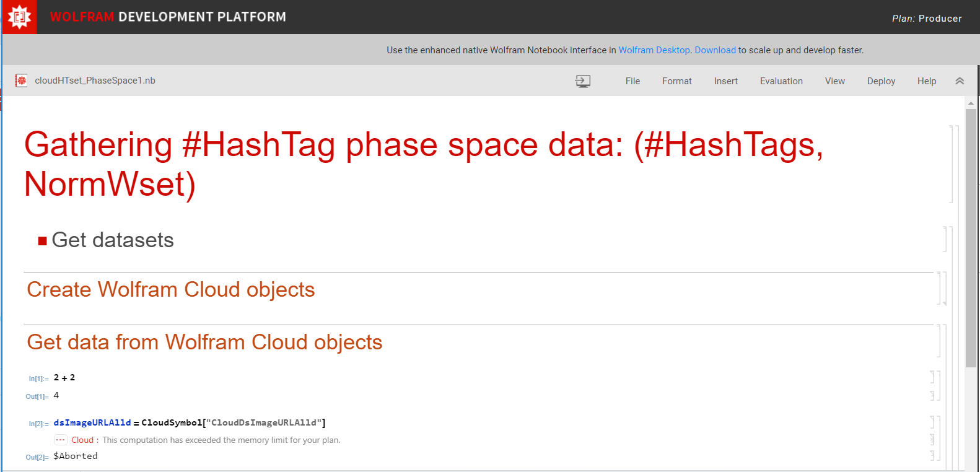Open the Deploy menu
Viewport: 980px width, 472px height.
tap(881, 81)
